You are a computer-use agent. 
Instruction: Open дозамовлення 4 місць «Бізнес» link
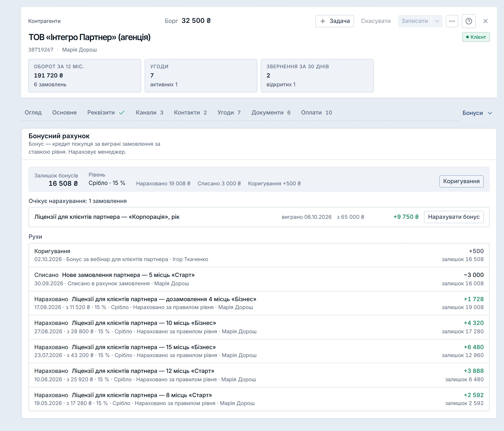[164, 299]
